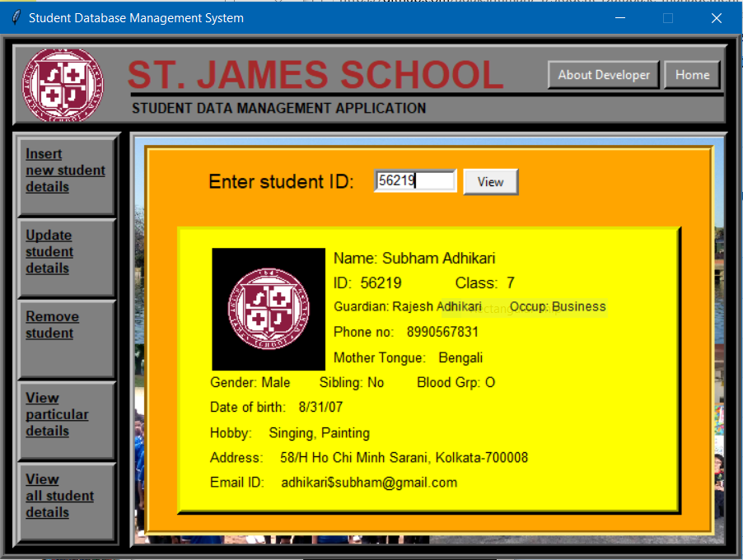Image resolution: width=743 pixels, height=560 pixels.
Task: Click the address Ho Chi Minh Sarani
Action: pyautogui.click(x=404, y=457)
